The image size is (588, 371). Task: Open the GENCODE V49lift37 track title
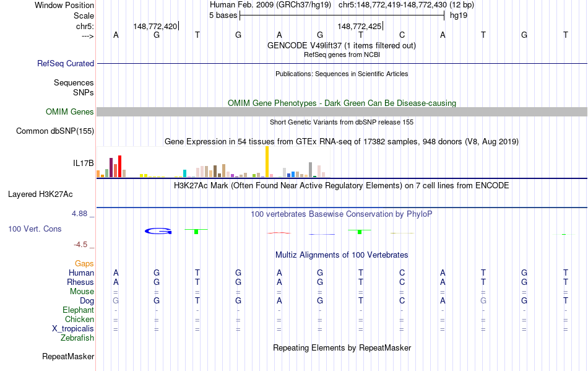pos(341,45)
